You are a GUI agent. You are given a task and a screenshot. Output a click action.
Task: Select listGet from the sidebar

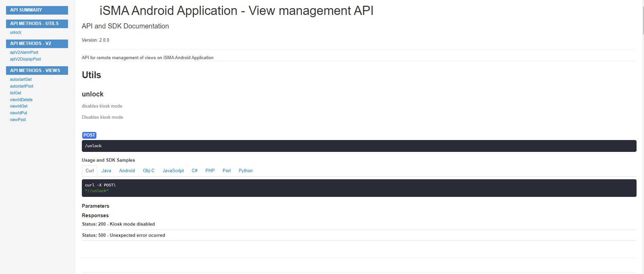pos(16,93)
